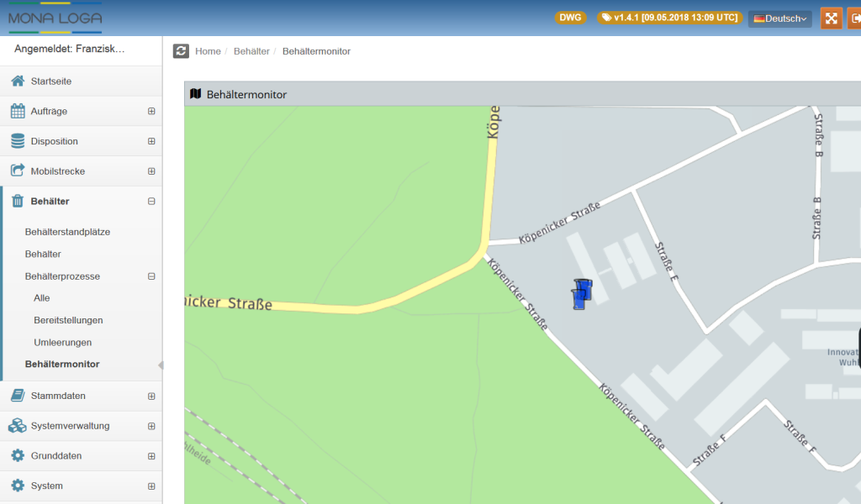The height and width of the screenshot is (504, 861).
Task: Click the blue container marker on map
Action: [x=582, y=294]
